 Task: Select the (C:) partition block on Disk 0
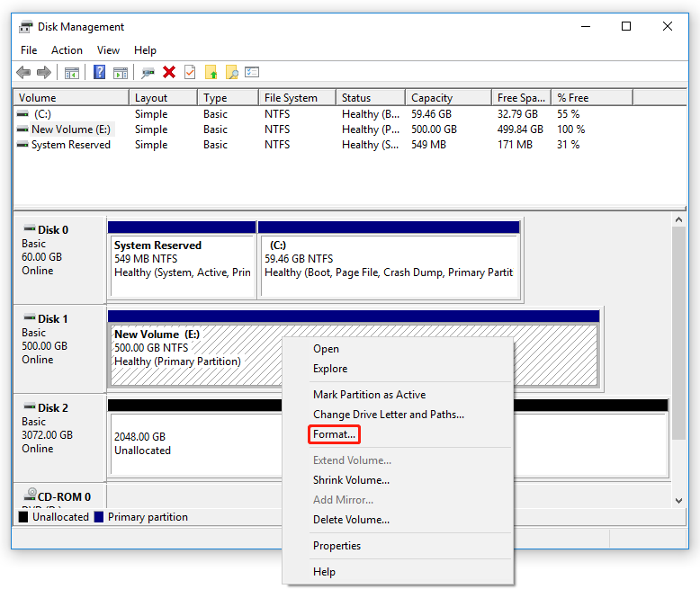point(389,260)
